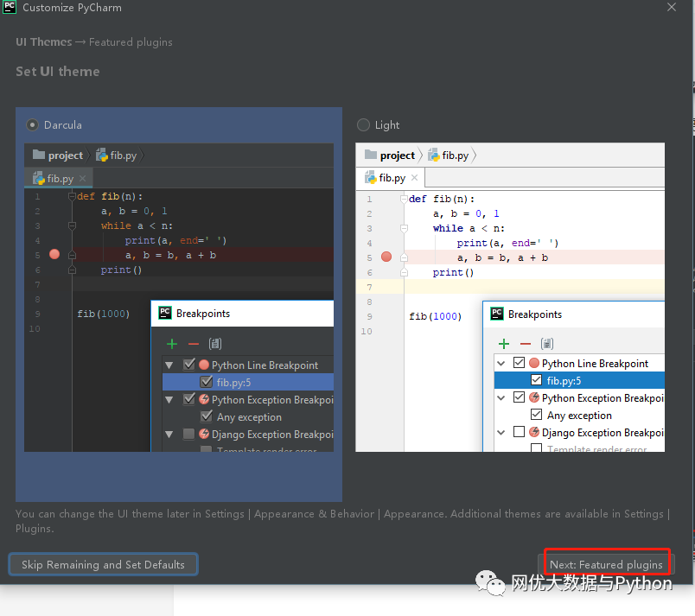Image resolution: width=695 pixels, height=616 pixels.
Task: Select the fib.py tab in Darcula preview
Action: [x=59, y=179]
